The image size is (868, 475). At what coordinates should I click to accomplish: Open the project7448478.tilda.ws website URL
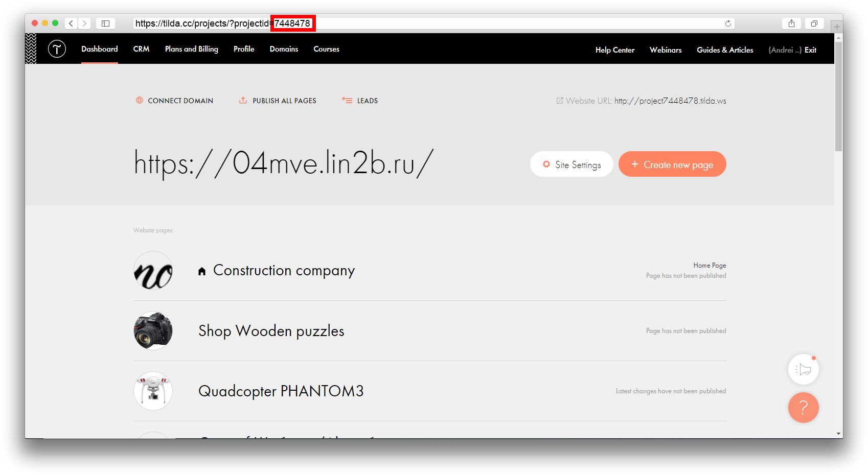(x=670, y=101)
